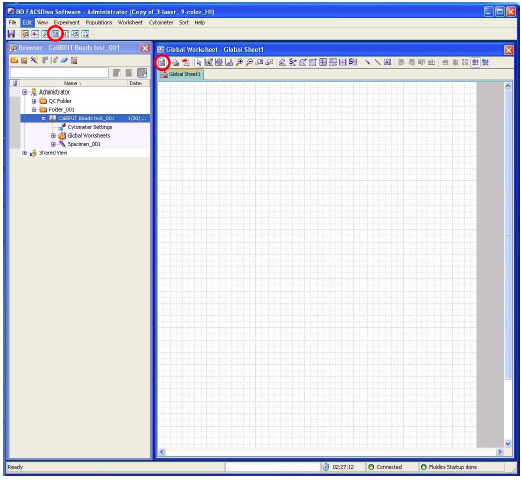Image resolution: width=522 pixels, height=480 pixels.
Task: Click the Save floppy-disk icon in main toolbar
Action: point(12,34)
